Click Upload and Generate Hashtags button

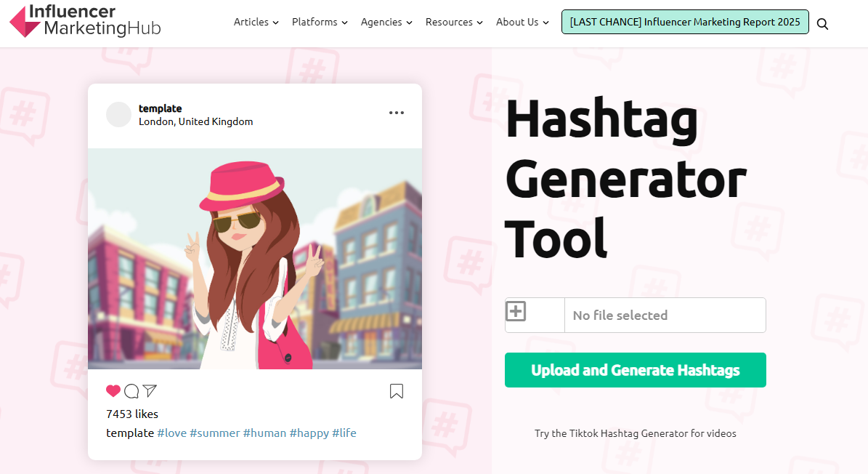635,370
